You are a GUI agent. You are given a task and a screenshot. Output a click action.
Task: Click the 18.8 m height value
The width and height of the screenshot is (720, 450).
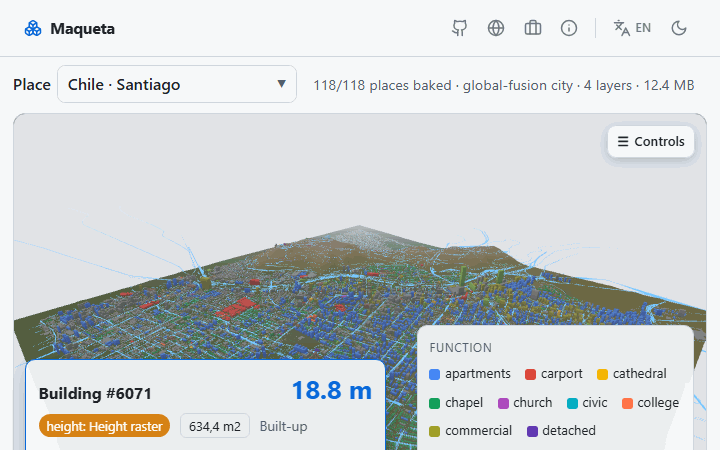[x=332, y=390]
